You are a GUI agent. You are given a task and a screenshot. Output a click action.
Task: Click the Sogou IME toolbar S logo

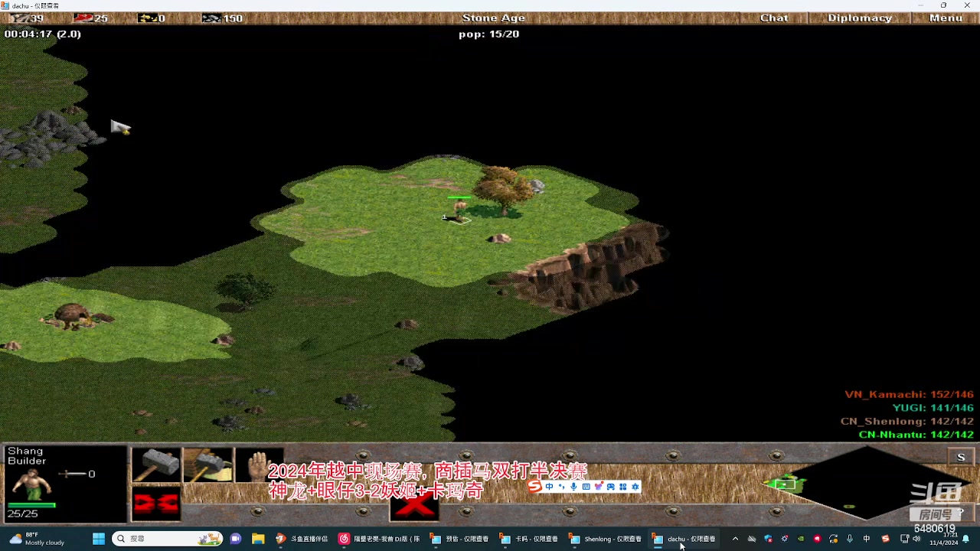(x=534, y=486)
